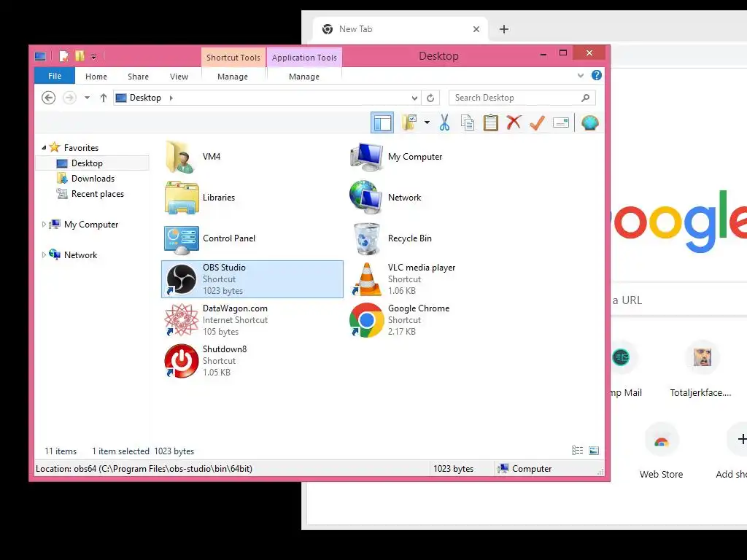Open Downloads in navigation pane
This screenshot has width=747, height=560.
93,179
